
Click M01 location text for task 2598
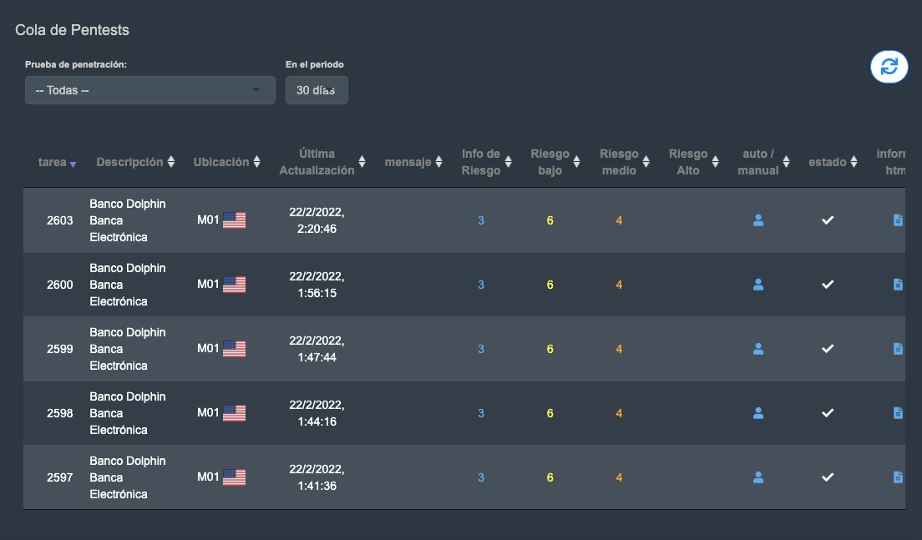[x=208, y=412]
